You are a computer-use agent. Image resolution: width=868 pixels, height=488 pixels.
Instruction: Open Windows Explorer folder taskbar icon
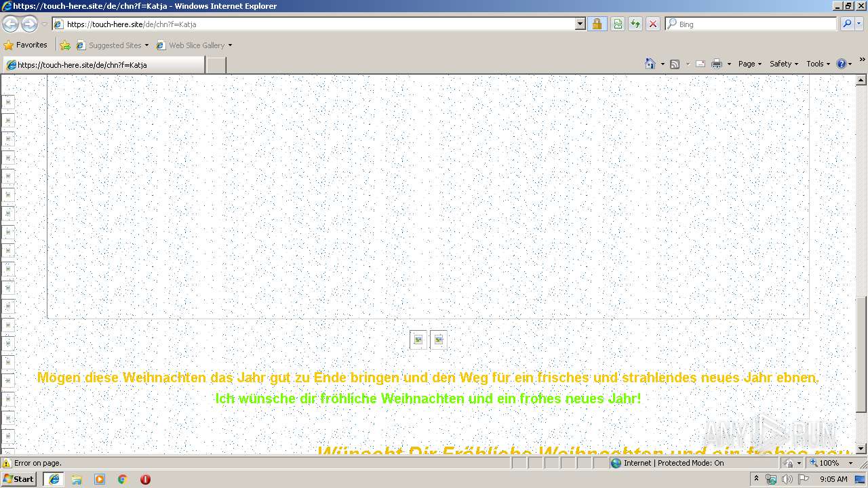(77, 479)
